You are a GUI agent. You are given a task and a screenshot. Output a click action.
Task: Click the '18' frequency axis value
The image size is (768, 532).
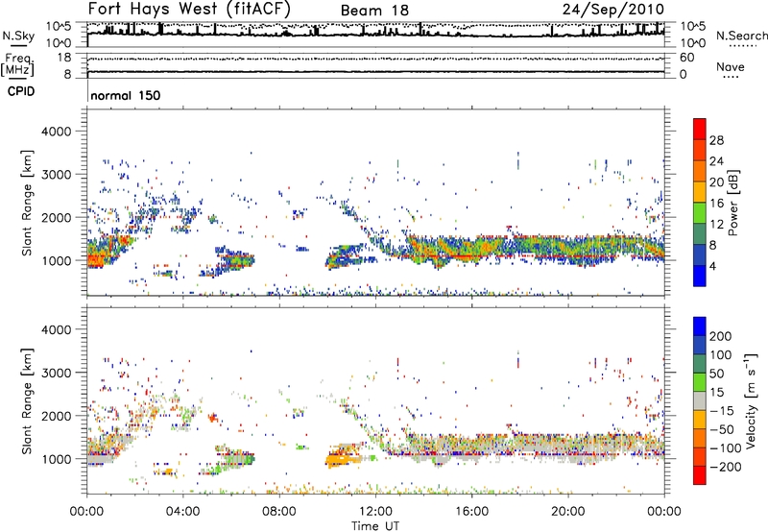point(64,58)
